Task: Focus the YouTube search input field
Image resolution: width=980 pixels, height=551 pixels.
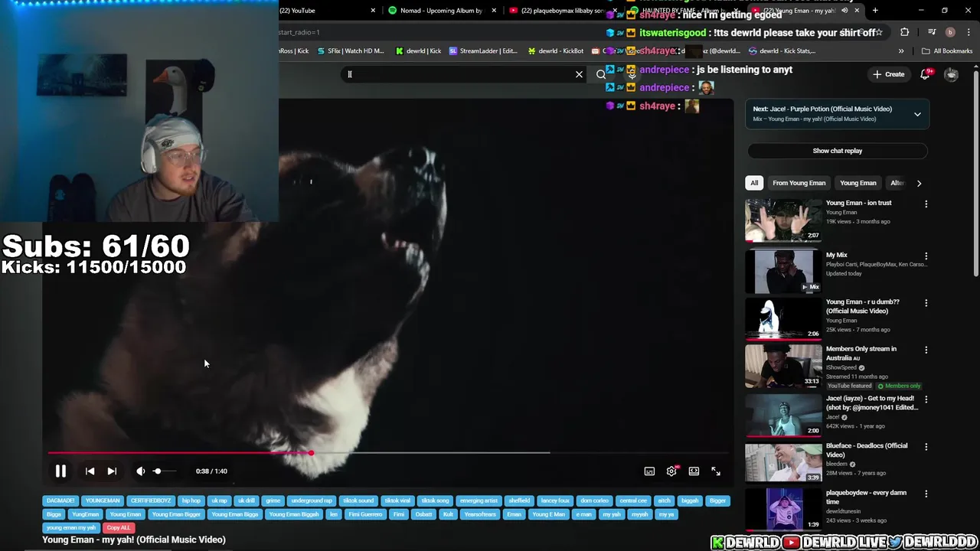Action: tap(459, 74)
